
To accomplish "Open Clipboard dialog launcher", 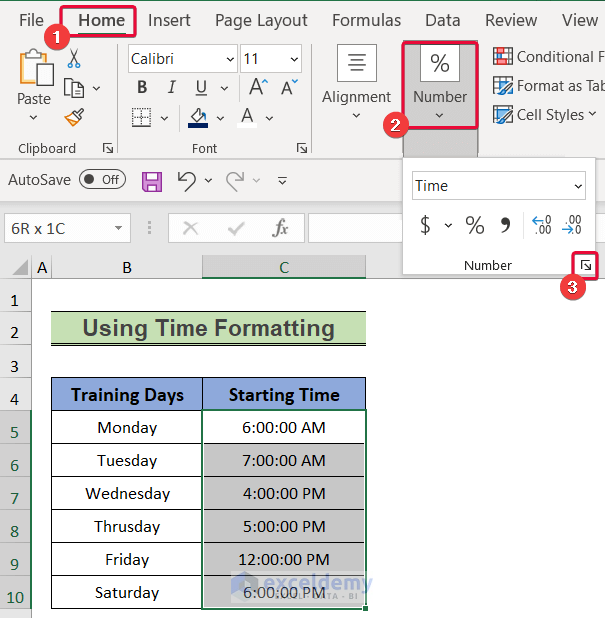I will point(108,148).
